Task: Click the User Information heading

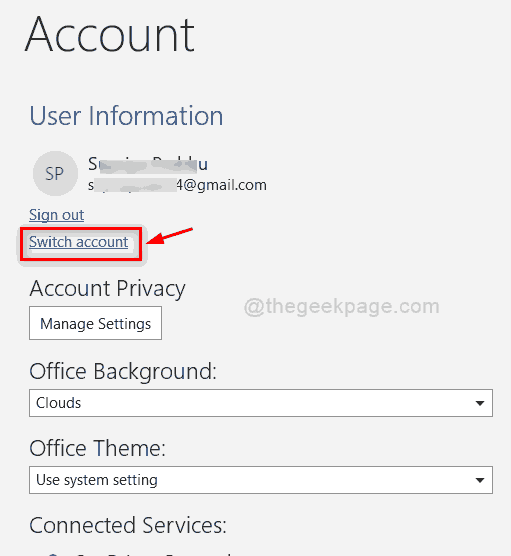Action: pyautogui.click(x=126, y=116)
